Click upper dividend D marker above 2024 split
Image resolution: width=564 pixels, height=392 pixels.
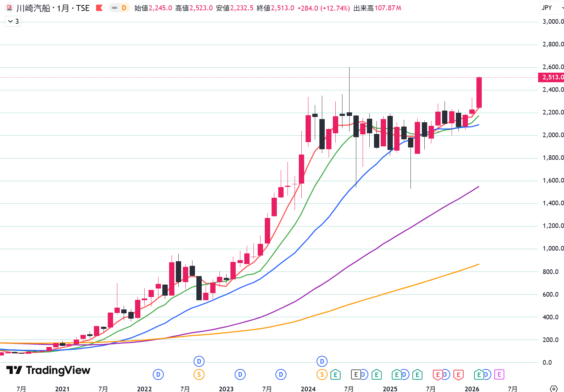point(322,362)
